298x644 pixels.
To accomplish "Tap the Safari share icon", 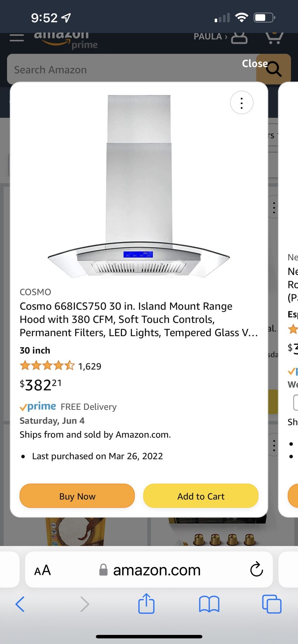I will (146, 604).
